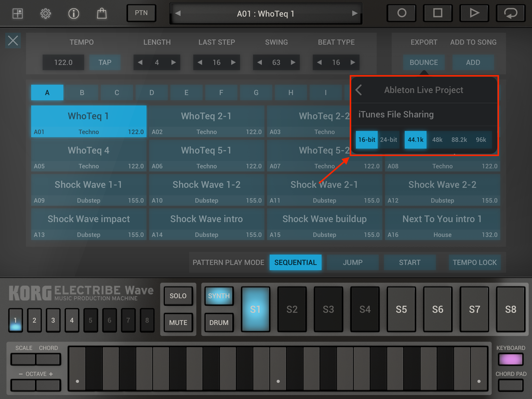
Task: Open the layout grid view icon
Action: (x=18, y=13)
